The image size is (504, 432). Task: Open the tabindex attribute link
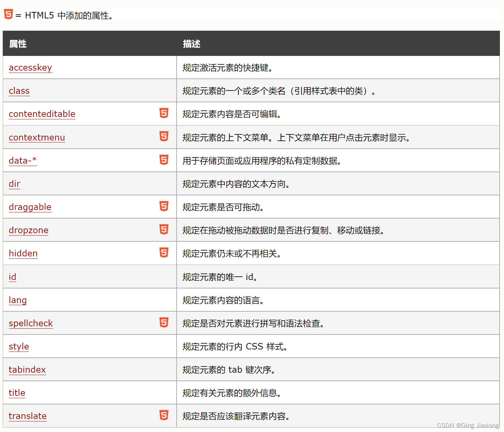(x=27, y=370)
